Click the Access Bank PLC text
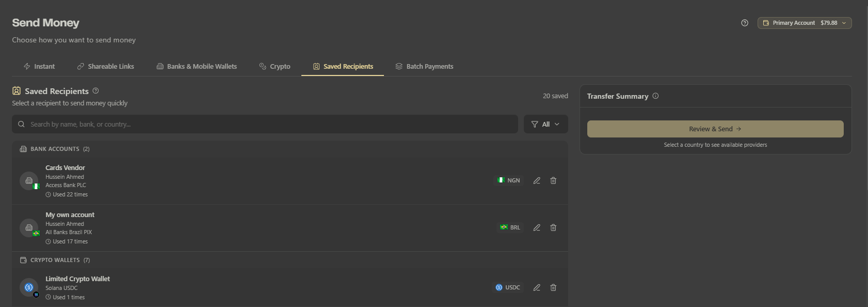 pos(66,185)
